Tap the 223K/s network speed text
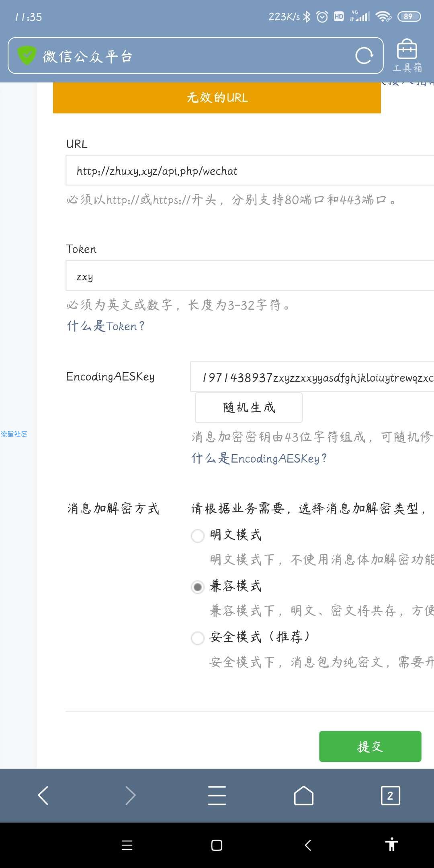This screenshot has height=868, width=434. pyautogui.click(x=284, y=16)
